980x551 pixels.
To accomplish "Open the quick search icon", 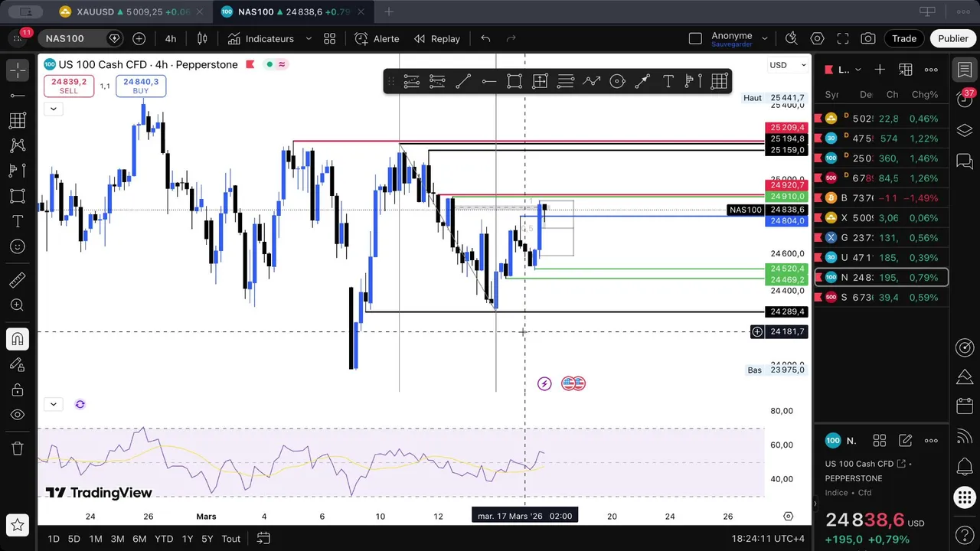I will [792, 38].
